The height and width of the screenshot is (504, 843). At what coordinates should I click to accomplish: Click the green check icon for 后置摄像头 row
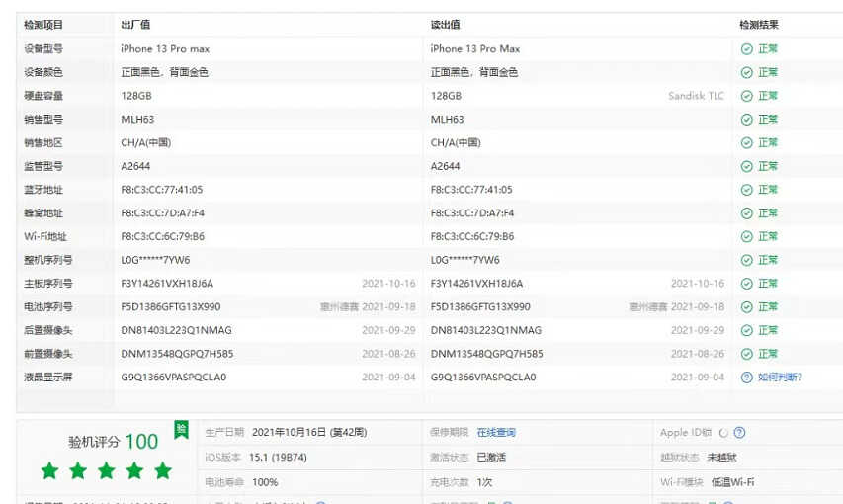[x=747, y=330]
